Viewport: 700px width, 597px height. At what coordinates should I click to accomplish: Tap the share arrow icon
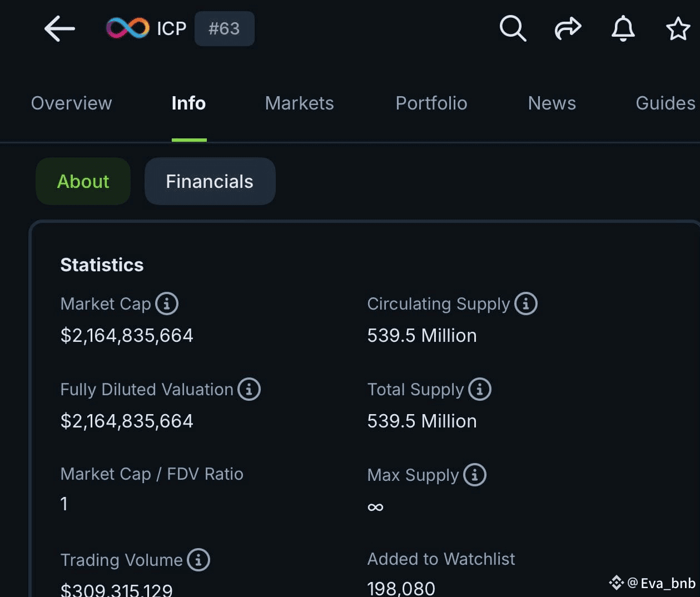pyautogui.click(x=568, y=28)
